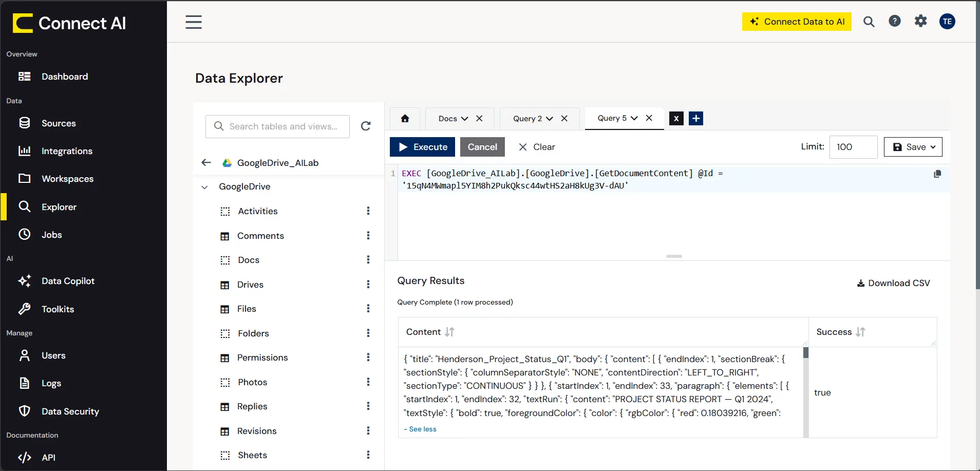Select the Revisions table
The width and height of the screenshot is (980, 471).
(x=257, y=431)
